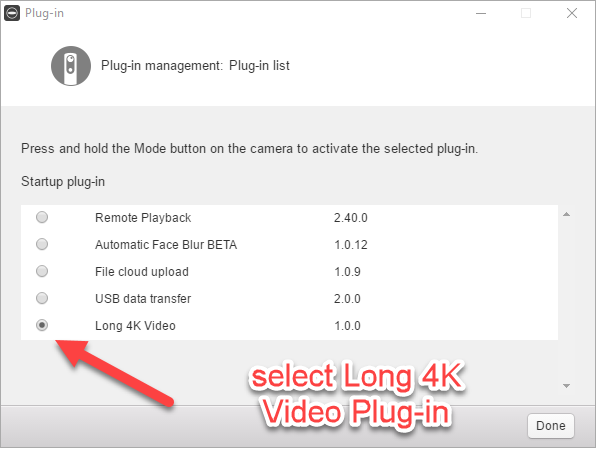Click the Long 4K Video plug-in name

tap(135, 326)
